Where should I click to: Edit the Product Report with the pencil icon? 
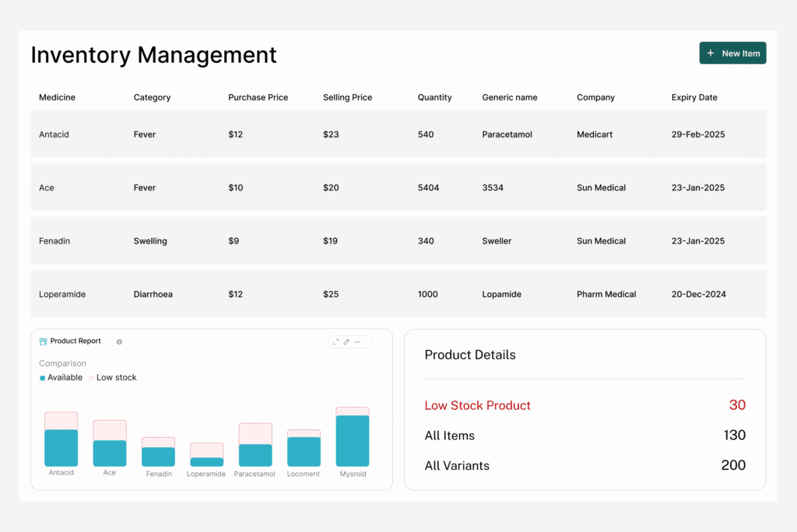(x=346, y=341)
